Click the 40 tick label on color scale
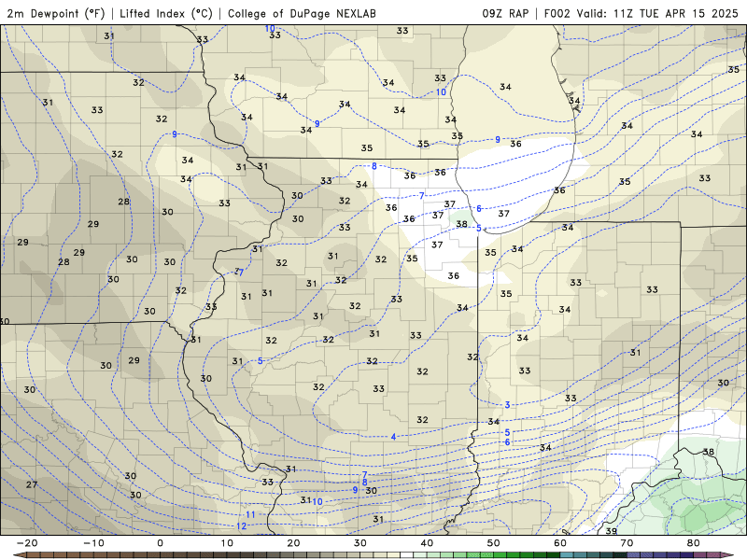The image size is (747, 560). (x=427, y=543)
